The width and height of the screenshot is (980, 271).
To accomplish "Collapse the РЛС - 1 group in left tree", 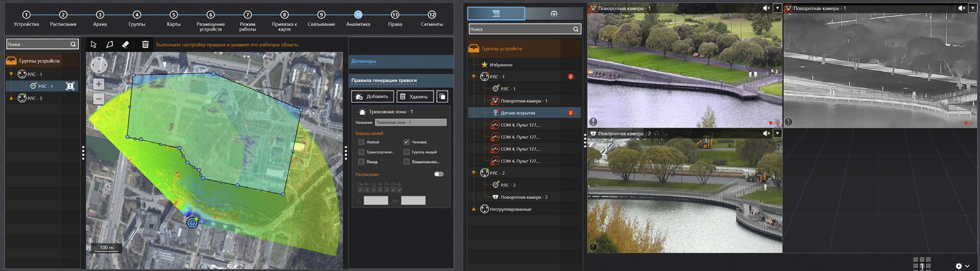I will coord(11,74).
